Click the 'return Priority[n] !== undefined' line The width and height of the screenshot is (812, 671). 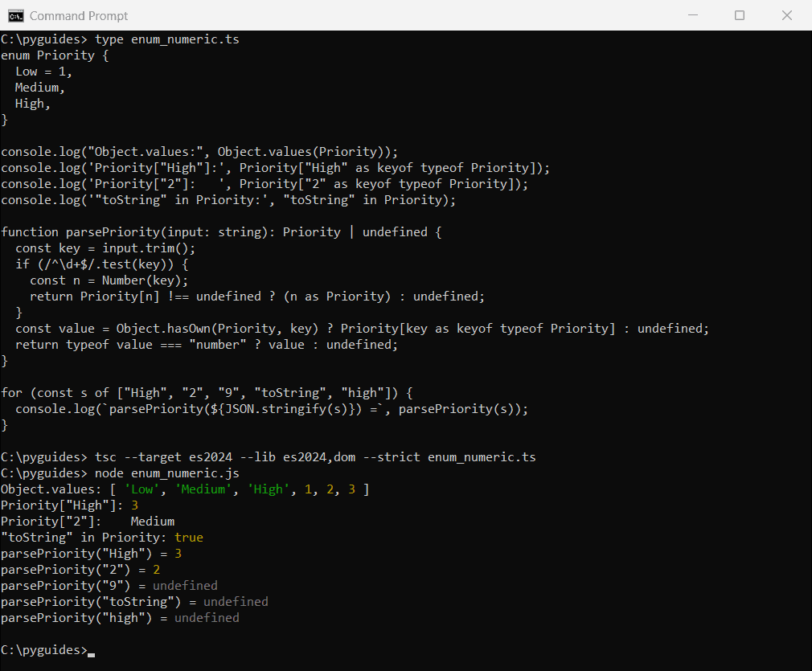[256, 297]
